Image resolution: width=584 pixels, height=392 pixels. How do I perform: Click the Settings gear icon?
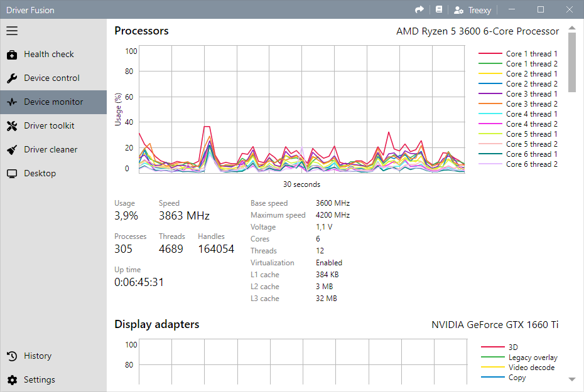point(12,379)
